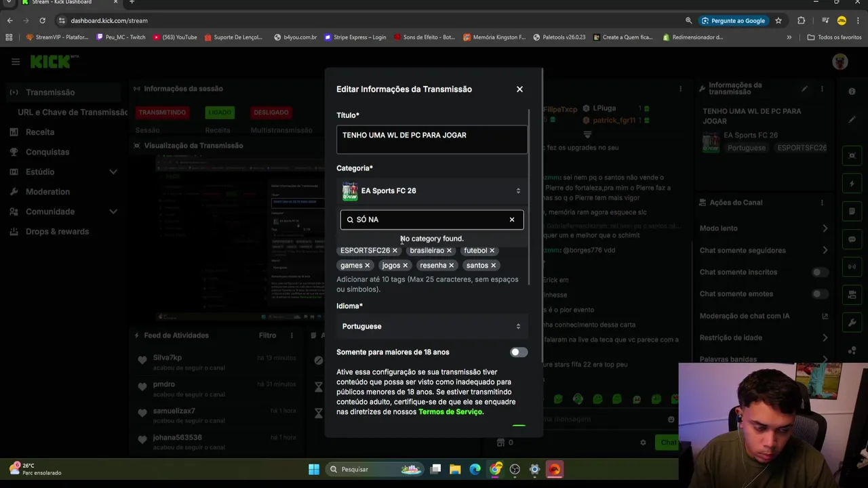The image size is (868, 488).
Task: Open Todos os favoritos folder
Action: coord(834,37)
